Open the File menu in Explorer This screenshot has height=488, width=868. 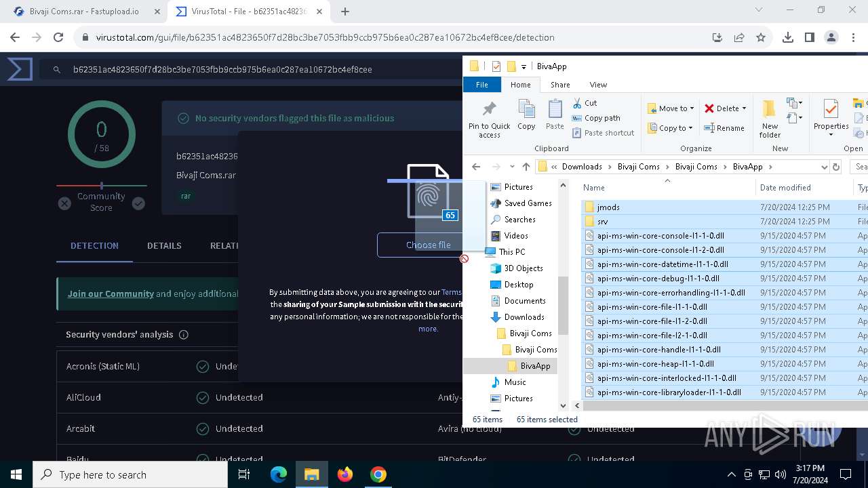[x=482, y=85]
